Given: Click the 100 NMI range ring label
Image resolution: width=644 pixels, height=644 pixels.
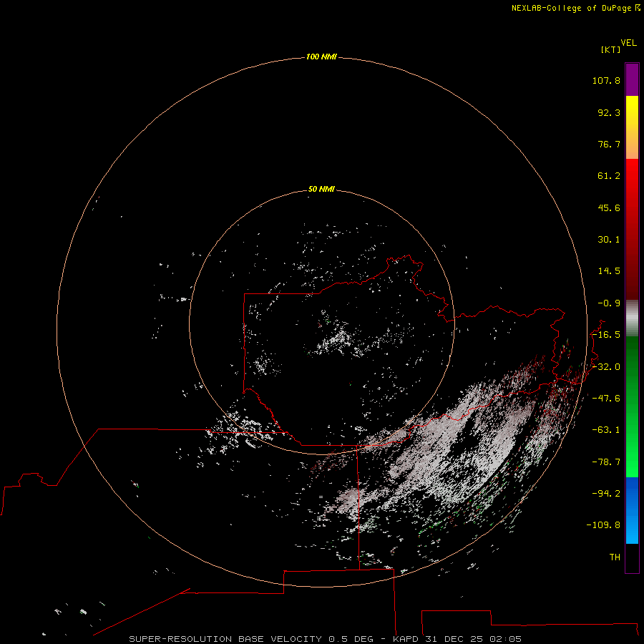Looking at the screenshot, I should point(321,57).
